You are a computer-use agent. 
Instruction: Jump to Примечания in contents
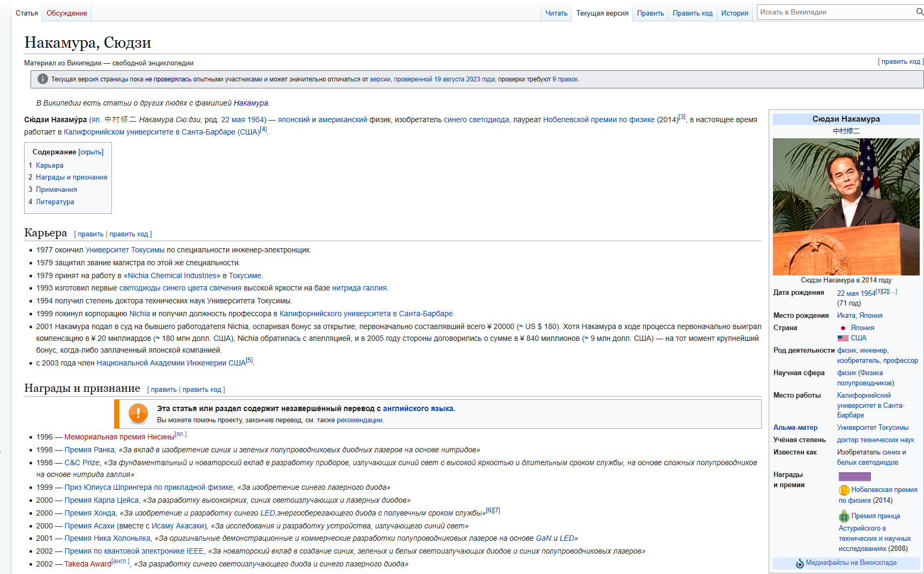point(56,190)
